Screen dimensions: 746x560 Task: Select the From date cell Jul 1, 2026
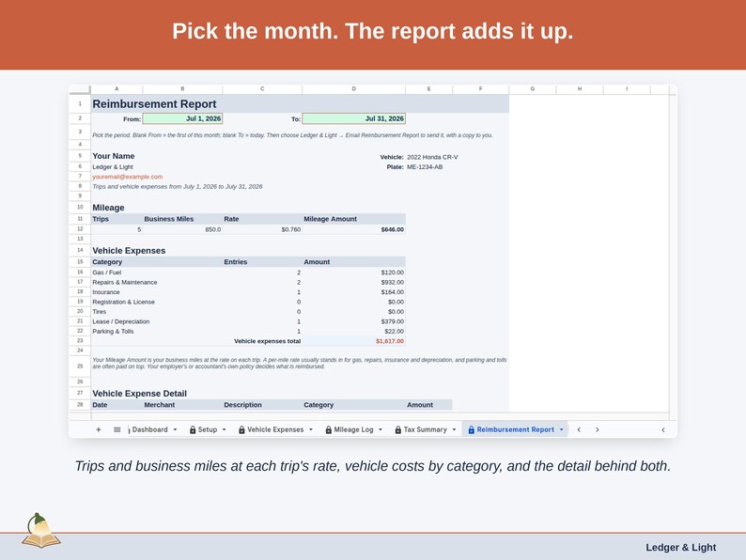[x=182, y=118]
